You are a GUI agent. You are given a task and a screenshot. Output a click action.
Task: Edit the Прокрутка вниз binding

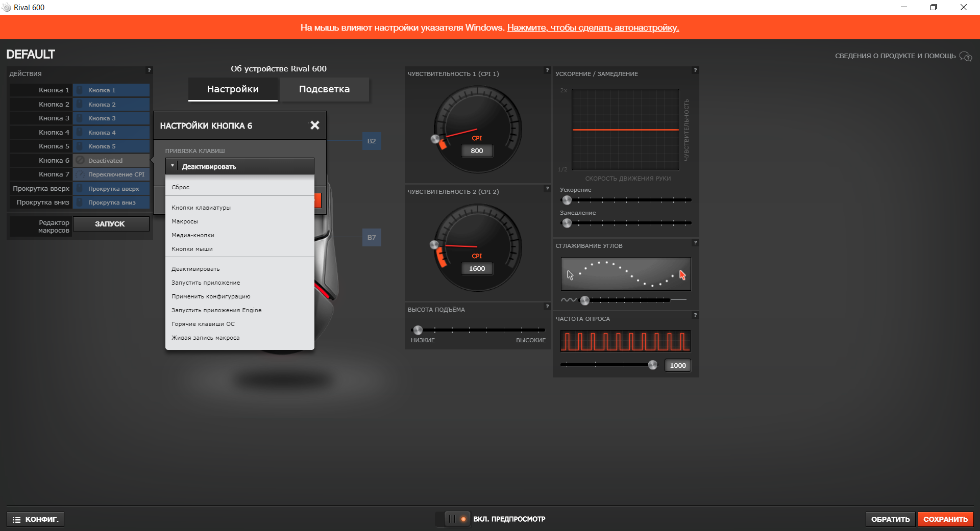111,203
